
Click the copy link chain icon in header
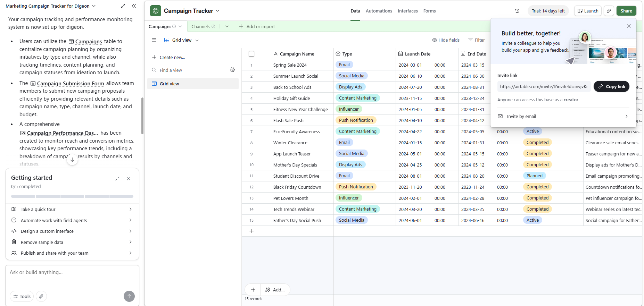click(609, 11)
